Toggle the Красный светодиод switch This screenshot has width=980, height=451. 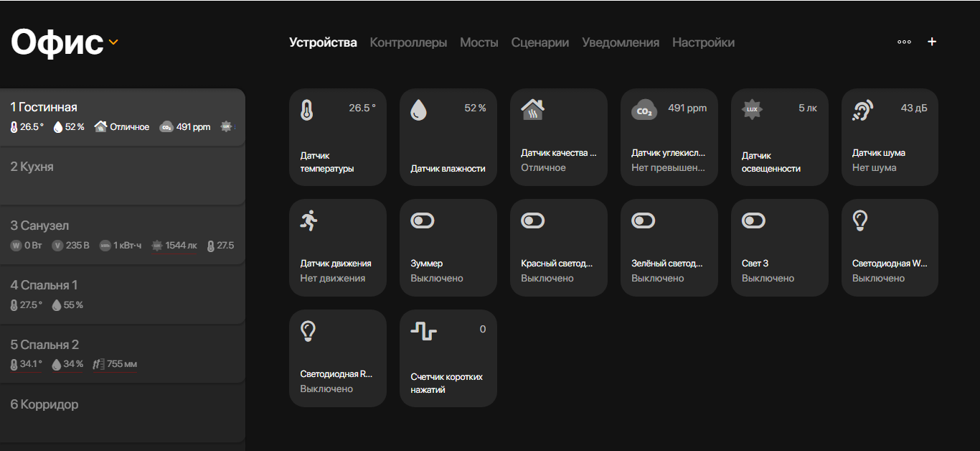pyautogui.click(x=533, y=220)
